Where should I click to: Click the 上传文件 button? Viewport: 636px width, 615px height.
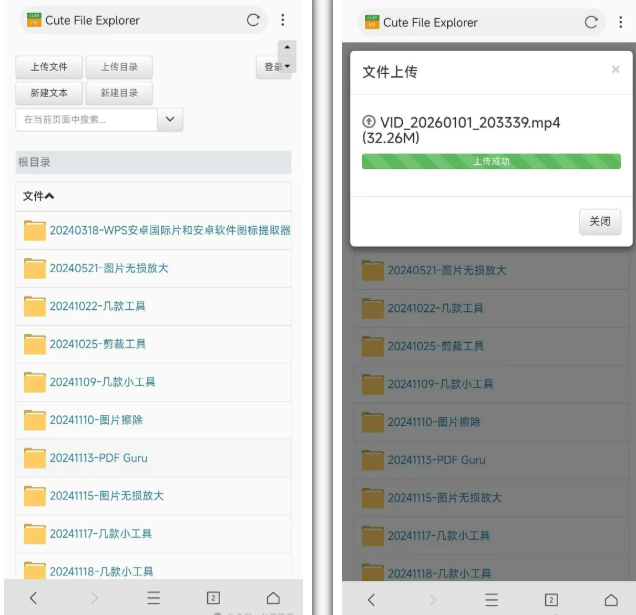tap(49, 67)
